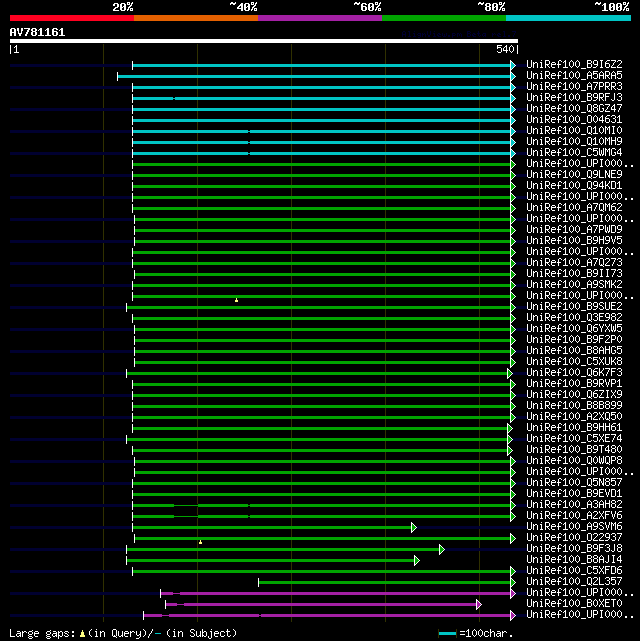The width and height of the screenshot is (640, 641).
Task: Click the UniRef100_C5WMG4 label
Action: tap(574, 152)
